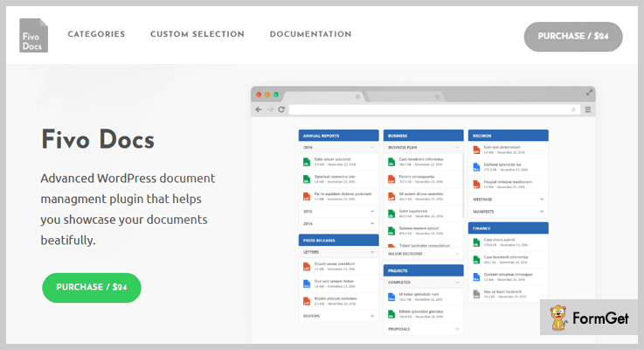
Task: Click green icon of Business Plan 'Case hendrerit'
Action: coord(391,162)
